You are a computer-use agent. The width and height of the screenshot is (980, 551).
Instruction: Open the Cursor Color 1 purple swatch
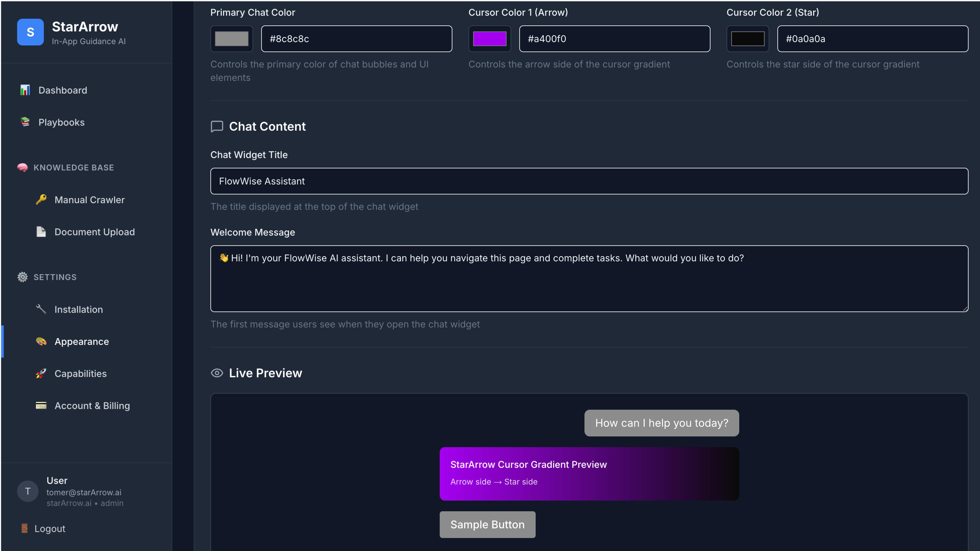point(489,38)
